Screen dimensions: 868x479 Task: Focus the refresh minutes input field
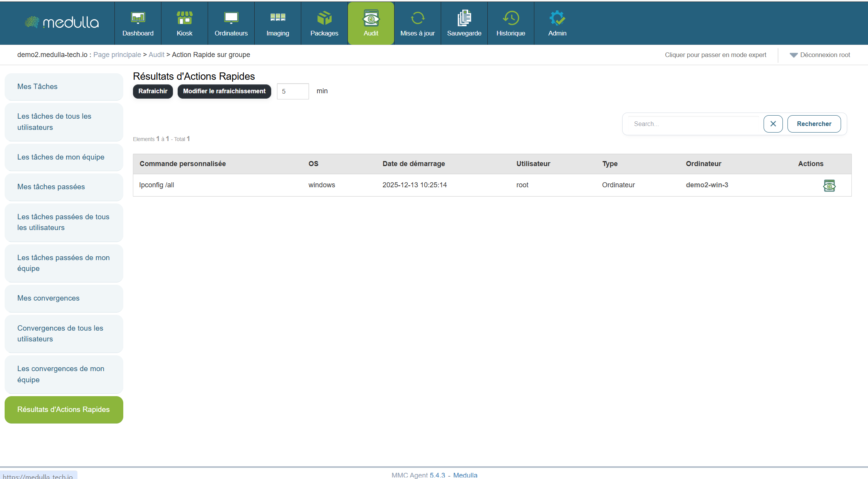(x=293, y=91)
